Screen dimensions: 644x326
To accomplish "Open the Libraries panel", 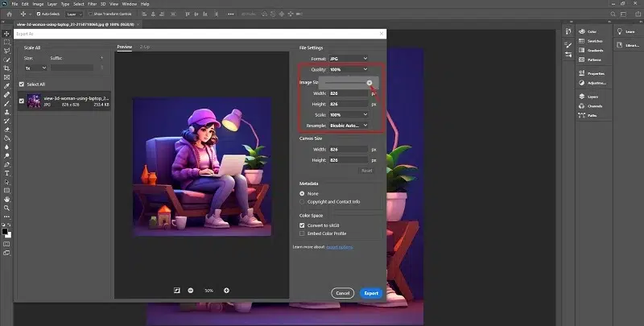I will click(628, 45).
